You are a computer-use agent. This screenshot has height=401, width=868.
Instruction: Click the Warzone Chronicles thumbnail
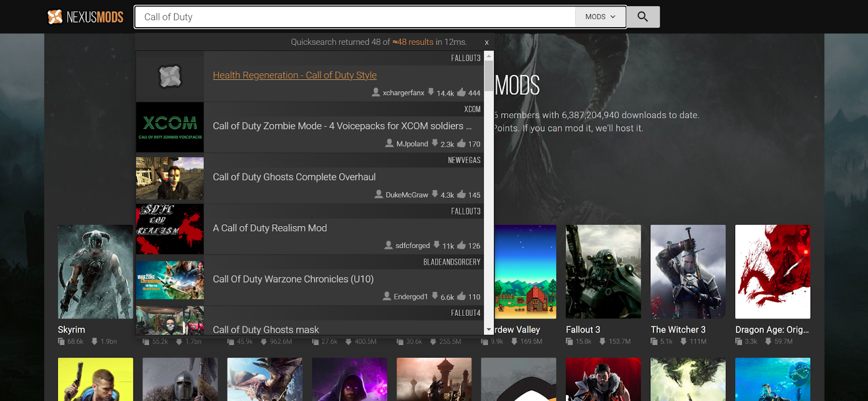pos(170,280)
